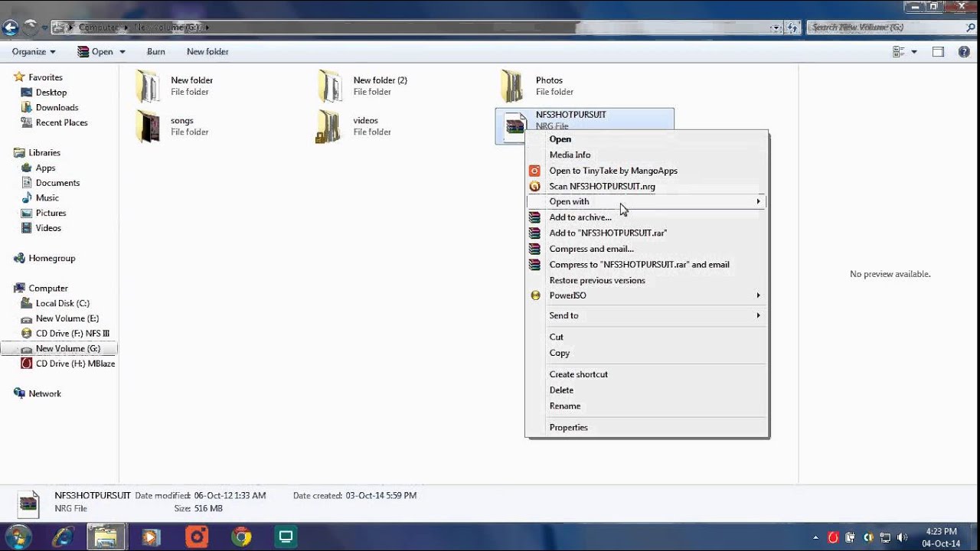Click the volume speaker tray icon
Image resolution: width=980 pixels, height=551 pixels.
[901, 537]
